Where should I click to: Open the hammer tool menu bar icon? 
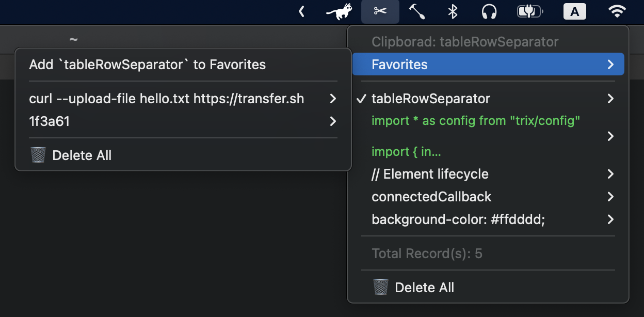pos(417,11)
